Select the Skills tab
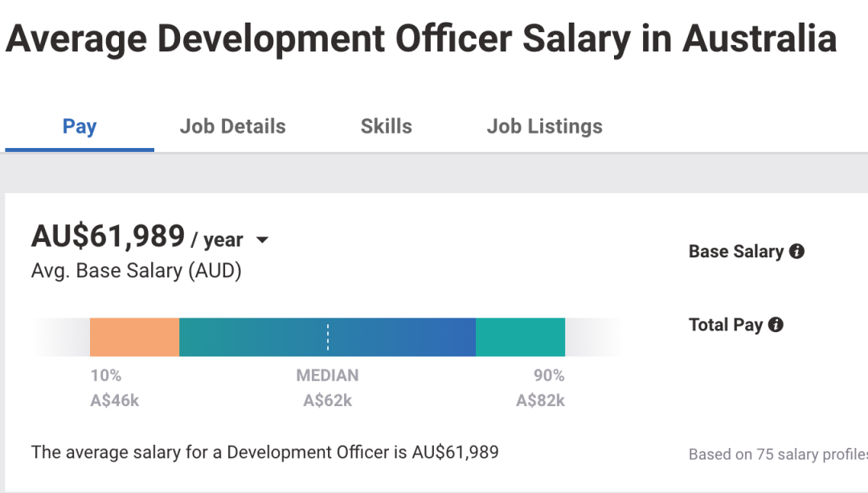The image size is (868, 493). pyautogui.click(x=386, y=126)
